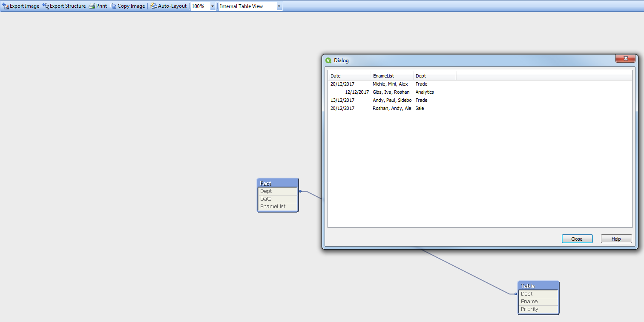Click the EnameList column header

[x=392, y=76]
